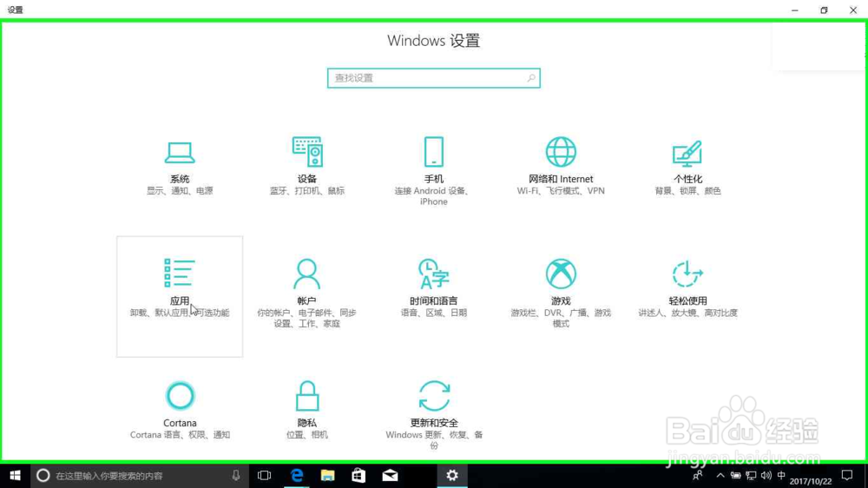Click the taskbar clock date 2017/10/22

point(811,481)
